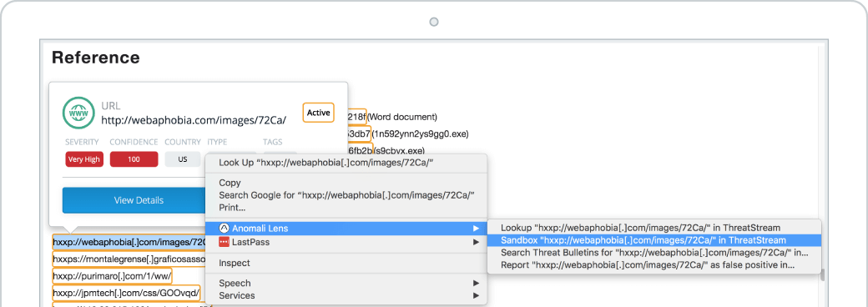Select Report as false positive submenu item
The image size is (868, 307).
(654, 265)
